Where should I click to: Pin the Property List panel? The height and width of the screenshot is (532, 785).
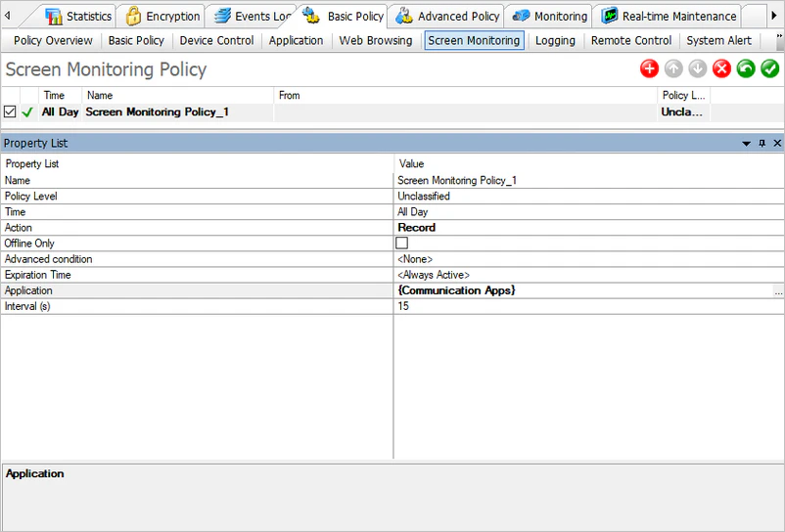click(x=762, y=143)
